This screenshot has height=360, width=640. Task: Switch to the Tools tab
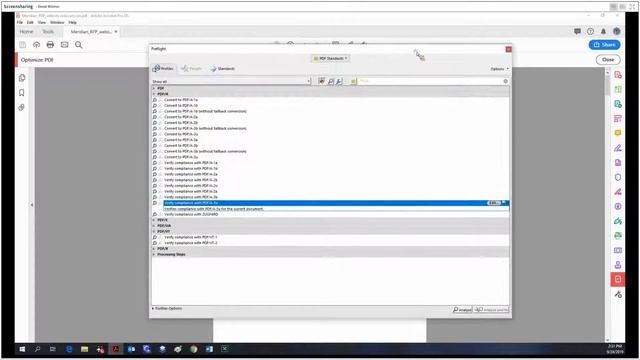pos(48,31)
